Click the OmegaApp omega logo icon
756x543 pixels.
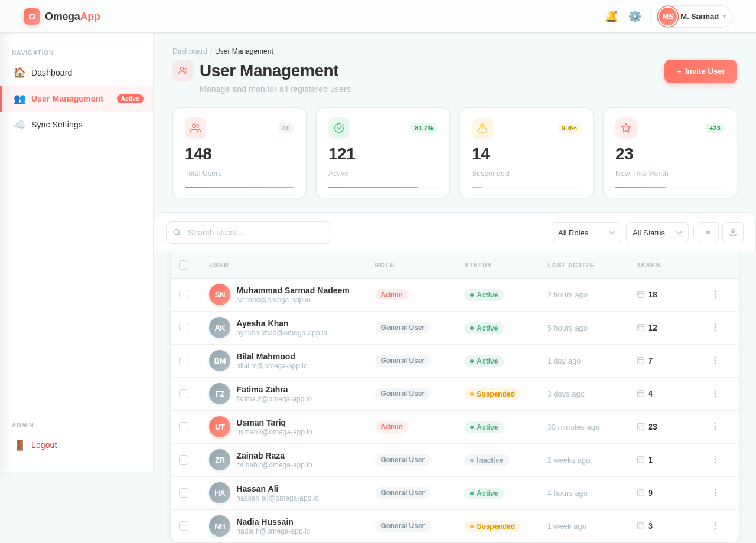coord(32,17)
